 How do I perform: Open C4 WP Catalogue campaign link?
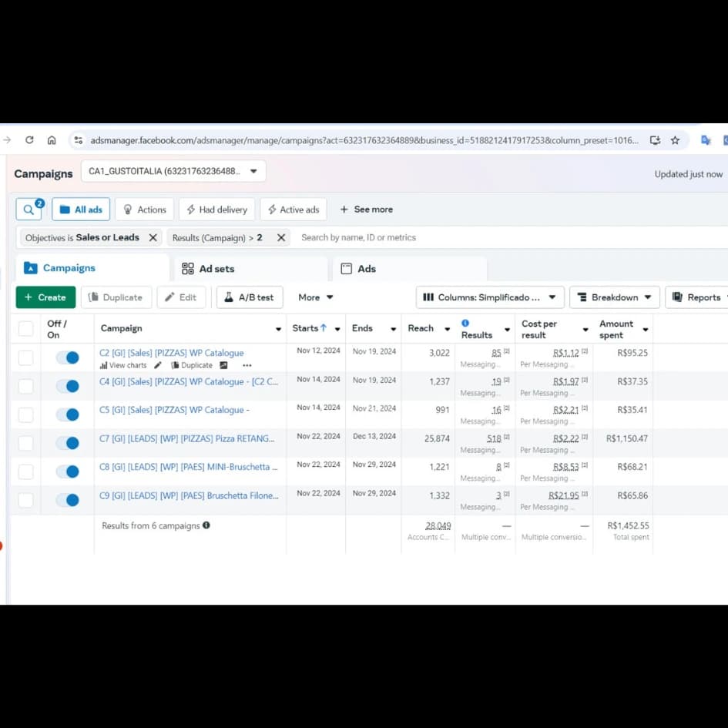tap(189, 381)
